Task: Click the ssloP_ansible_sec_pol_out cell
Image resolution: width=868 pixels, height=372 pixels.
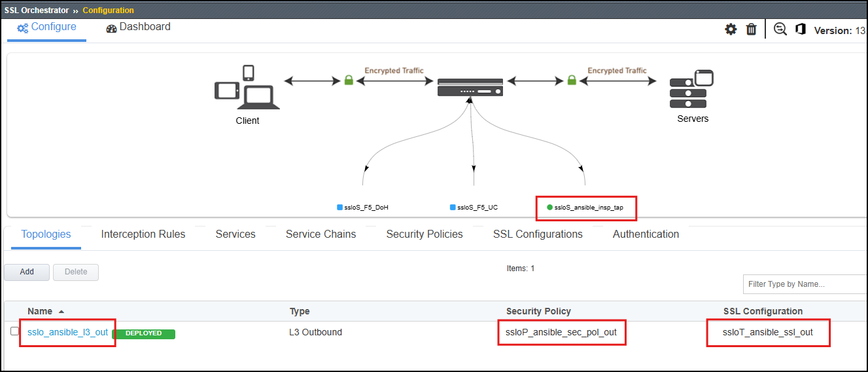Action: [561, 332]
